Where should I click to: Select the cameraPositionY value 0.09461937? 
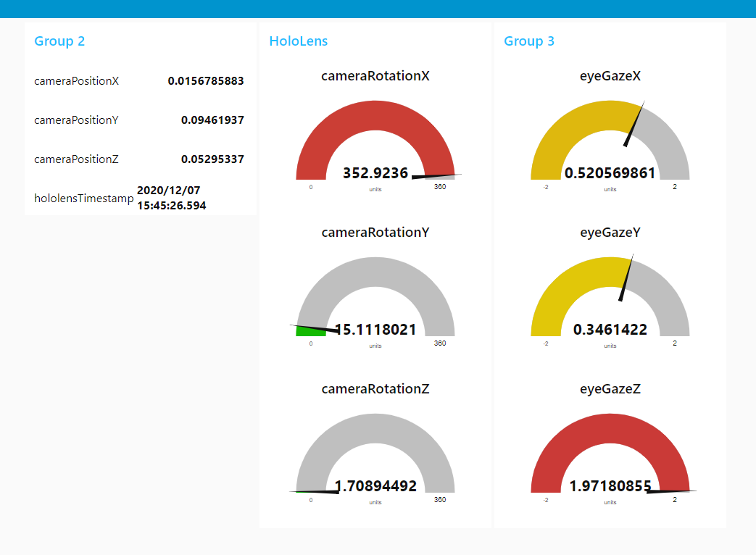(x=213, y=120)
